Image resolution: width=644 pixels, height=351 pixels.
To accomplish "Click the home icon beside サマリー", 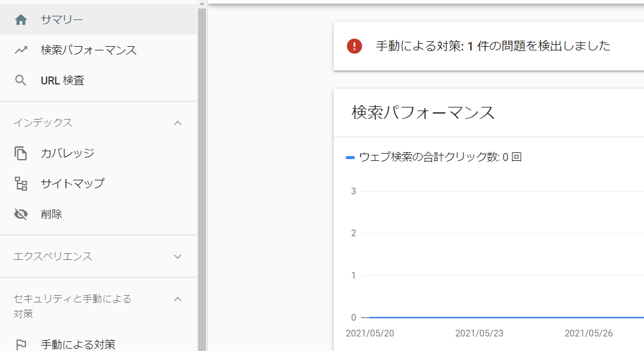I will [21, 19].
